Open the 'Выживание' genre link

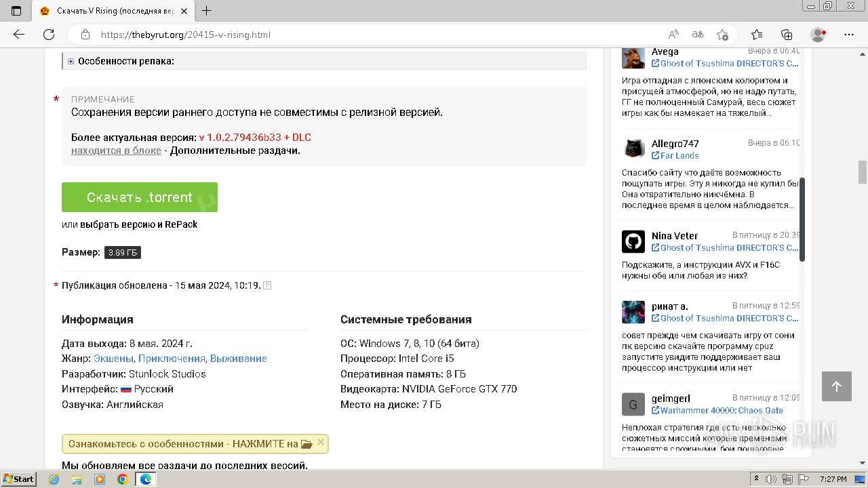(x=239, y=359)
